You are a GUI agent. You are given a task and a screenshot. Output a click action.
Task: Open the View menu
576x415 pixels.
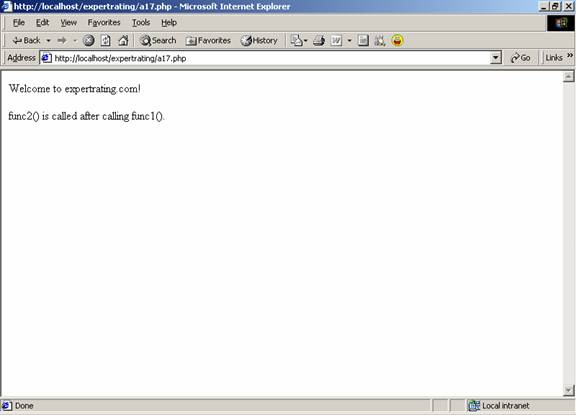click(69, 23)
